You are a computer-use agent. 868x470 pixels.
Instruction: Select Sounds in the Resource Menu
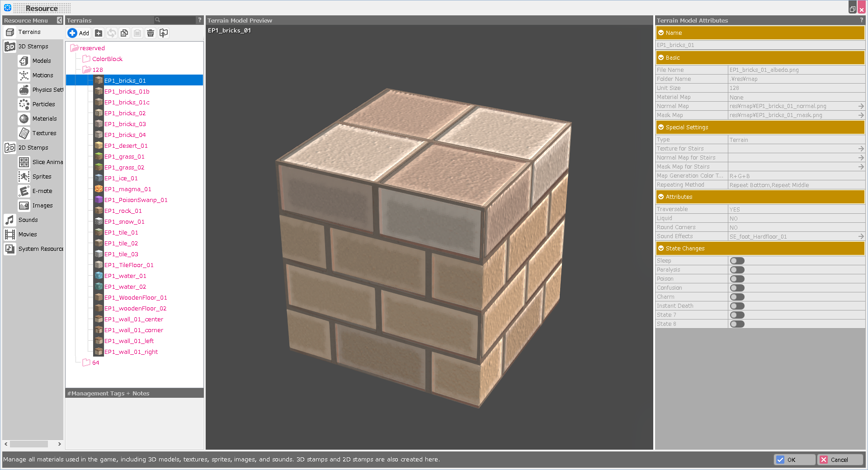tap(28, 220)
